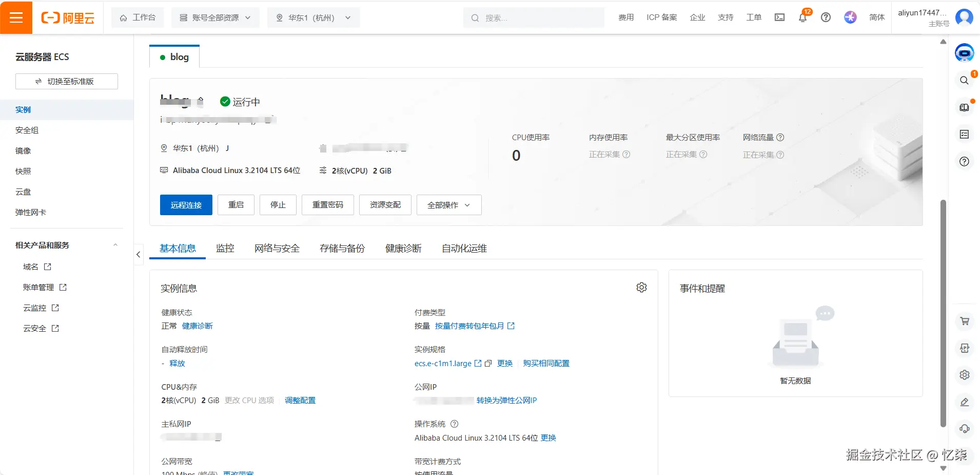Click the 释放 link

click(x=177, y=364)
